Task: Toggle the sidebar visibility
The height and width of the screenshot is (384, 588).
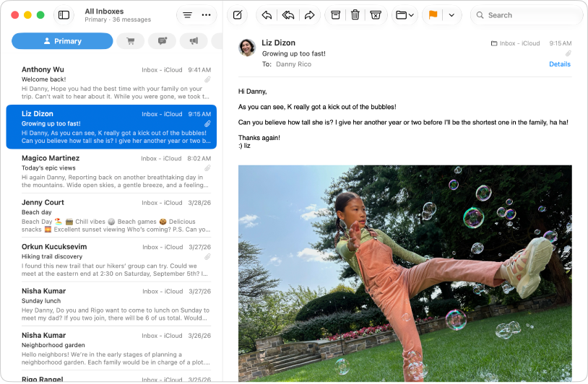Action: coord(64,15)
